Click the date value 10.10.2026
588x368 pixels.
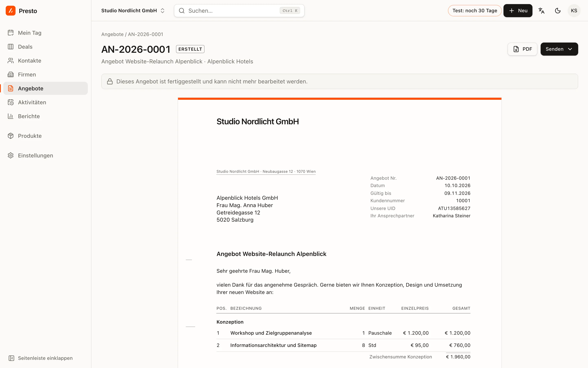457,185
